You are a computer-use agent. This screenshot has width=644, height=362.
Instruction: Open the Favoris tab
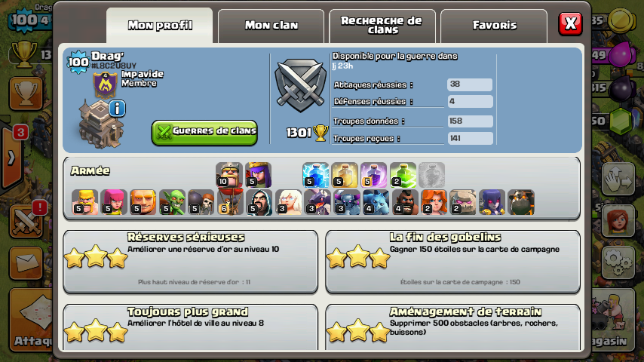(494, 26)
